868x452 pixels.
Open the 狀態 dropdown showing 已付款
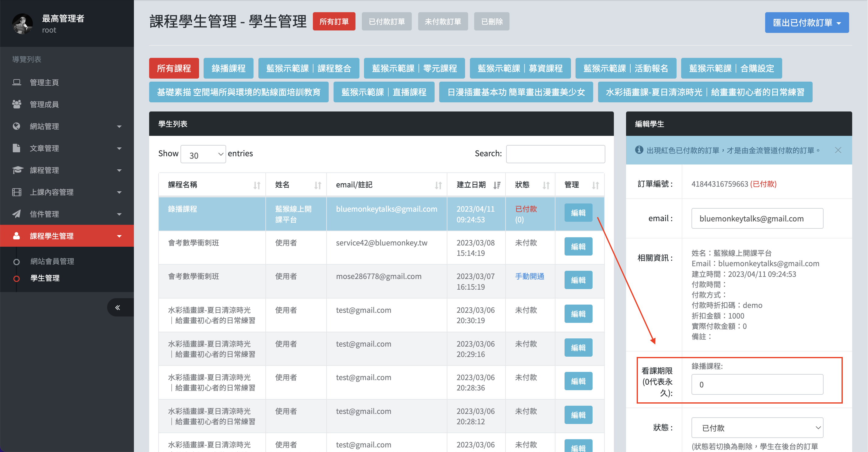click(x=757, y=428)
